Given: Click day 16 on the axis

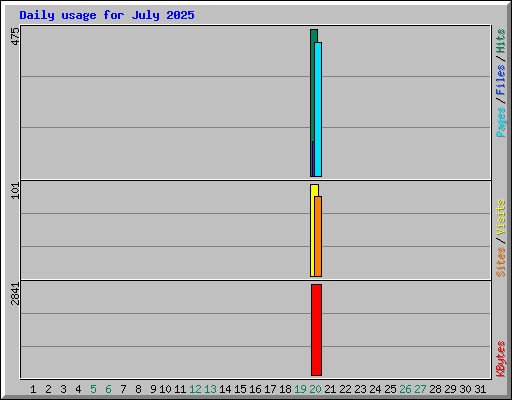Looking at the screenshot, I should tap(255, 389).
